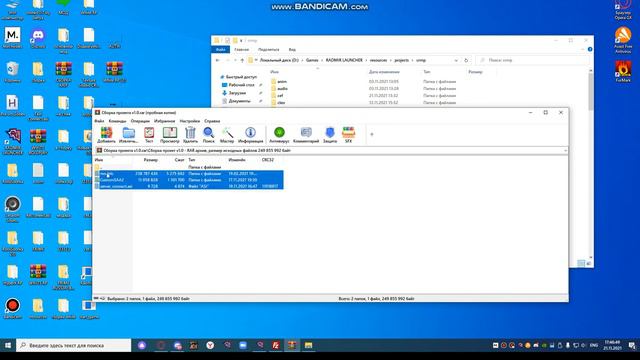Click the Explorer vertical scrollbar
The image size is (640, 360).
pyautogui.click(x=591, y=91)
